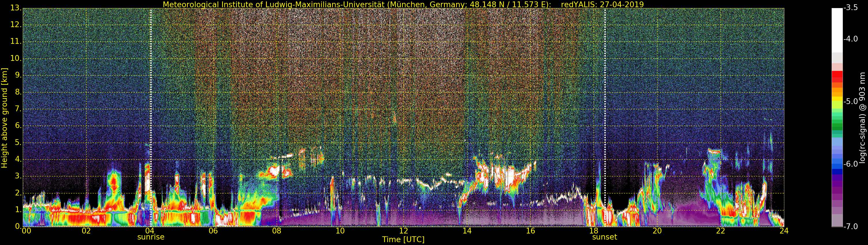Viewport: 868px width, 245px height.
Task: Click the white top section of the colorbar
Action: click(x=837, y=30)
